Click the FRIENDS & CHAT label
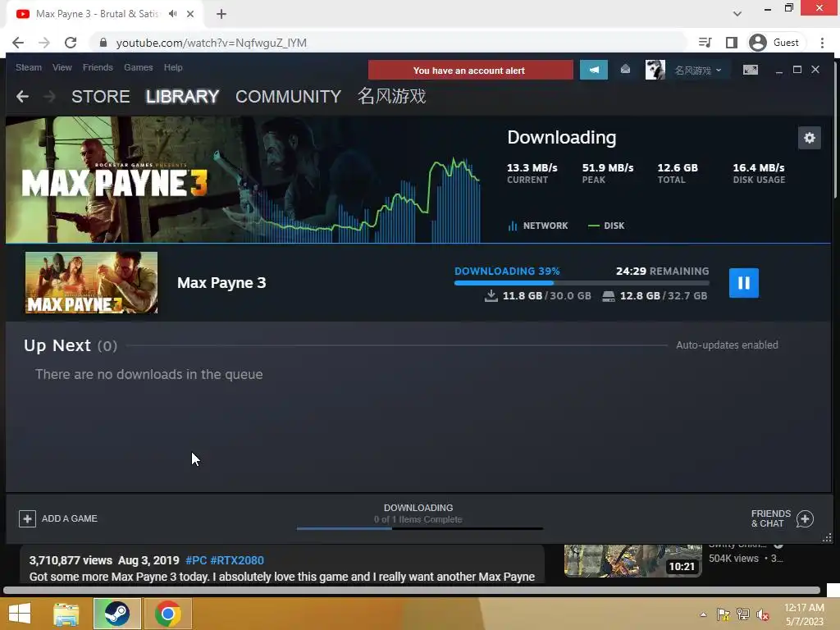 771,518
